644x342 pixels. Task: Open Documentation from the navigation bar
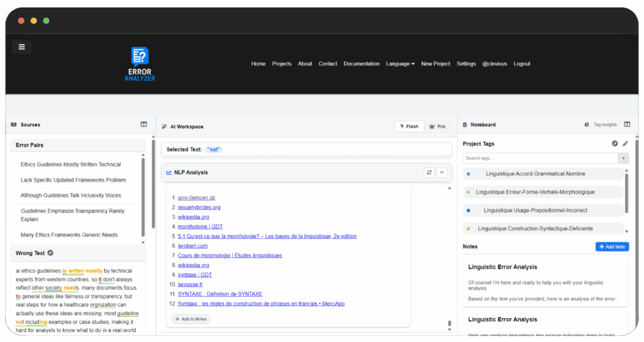[361, 64]
